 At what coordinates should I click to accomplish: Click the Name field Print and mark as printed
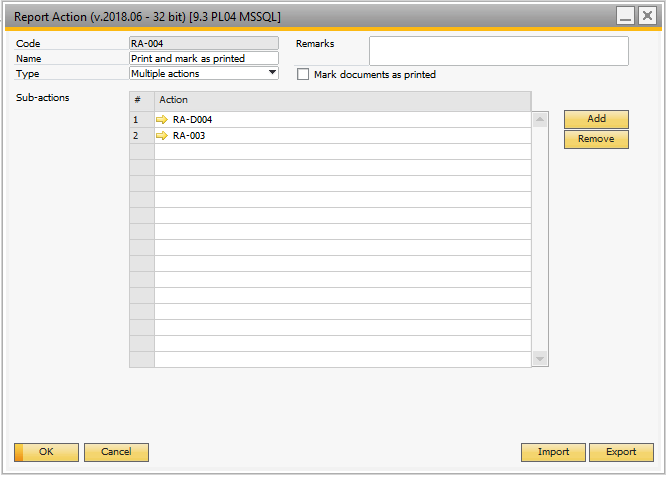pyautogui.click(x=204, y=58)
